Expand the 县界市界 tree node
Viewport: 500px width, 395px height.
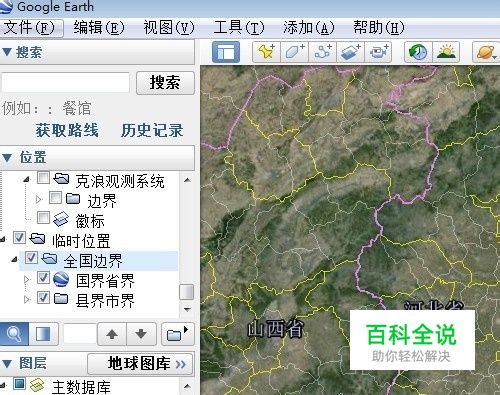point(27,299)
